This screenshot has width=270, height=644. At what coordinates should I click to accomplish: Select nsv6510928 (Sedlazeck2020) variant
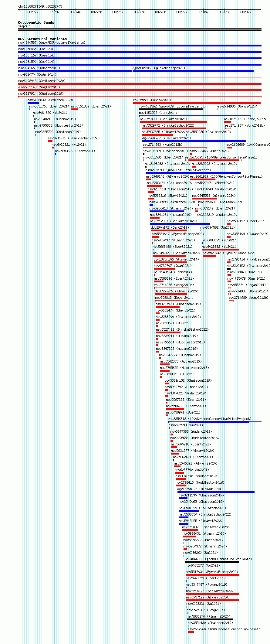point(164,119)
